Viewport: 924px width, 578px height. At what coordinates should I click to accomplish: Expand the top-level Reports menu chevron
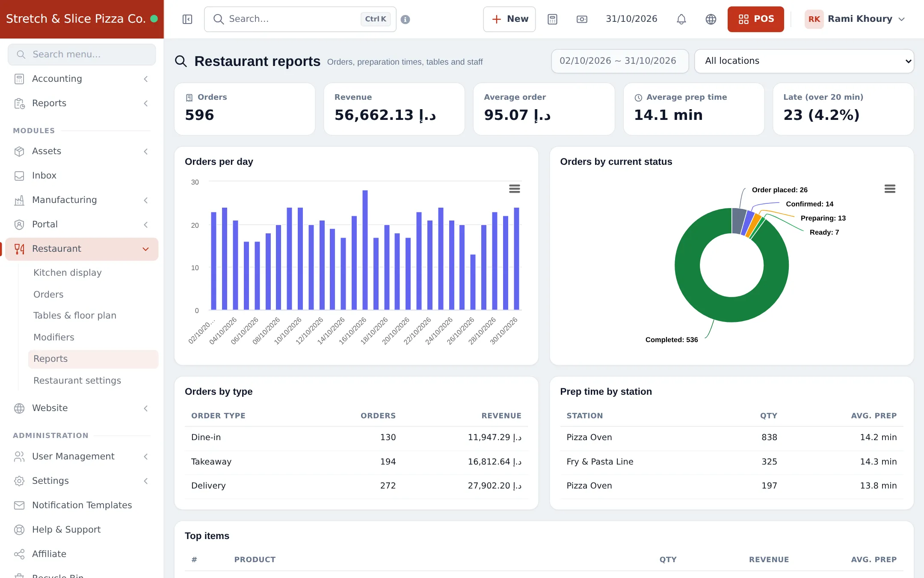coord(146,103)
